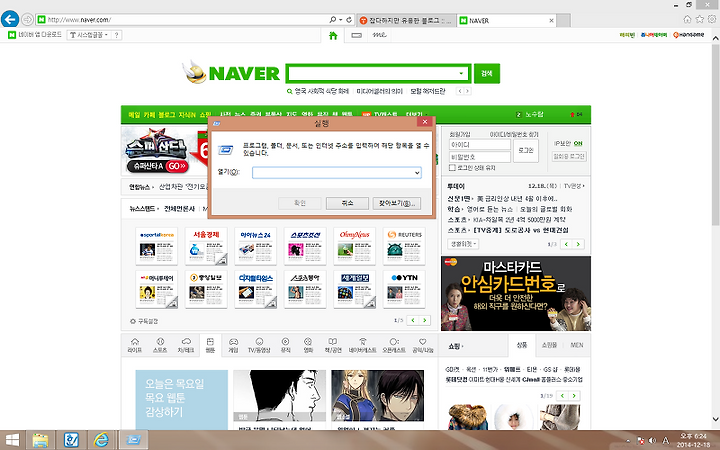This screenshot has height=450, width=720.
Task: Click the green 검색 search button
Action: pyautogui.click(x=487, y=73)
